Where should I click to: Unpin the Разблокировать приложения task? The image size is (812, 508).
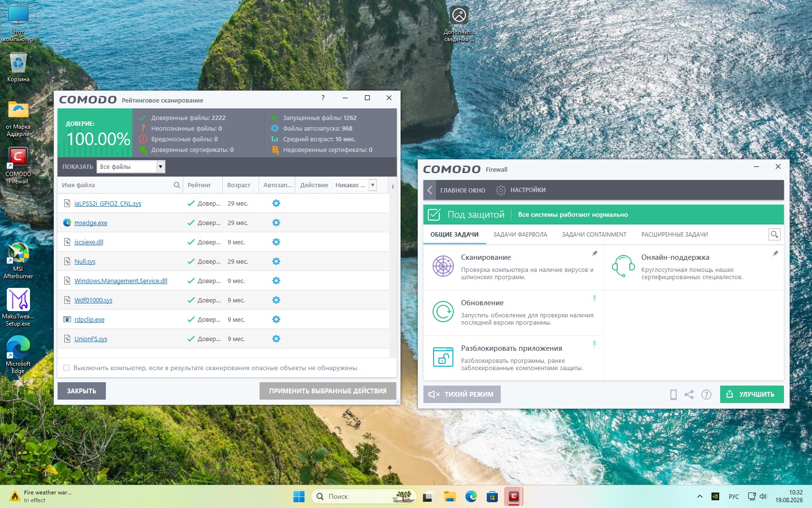point(594,344)
